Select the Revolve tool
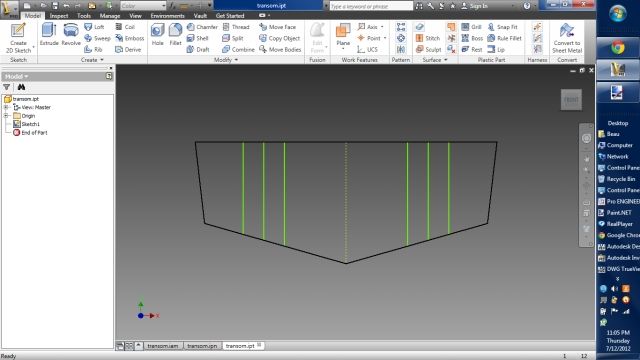Screen dimensions: 640x360 coord(71,34)
